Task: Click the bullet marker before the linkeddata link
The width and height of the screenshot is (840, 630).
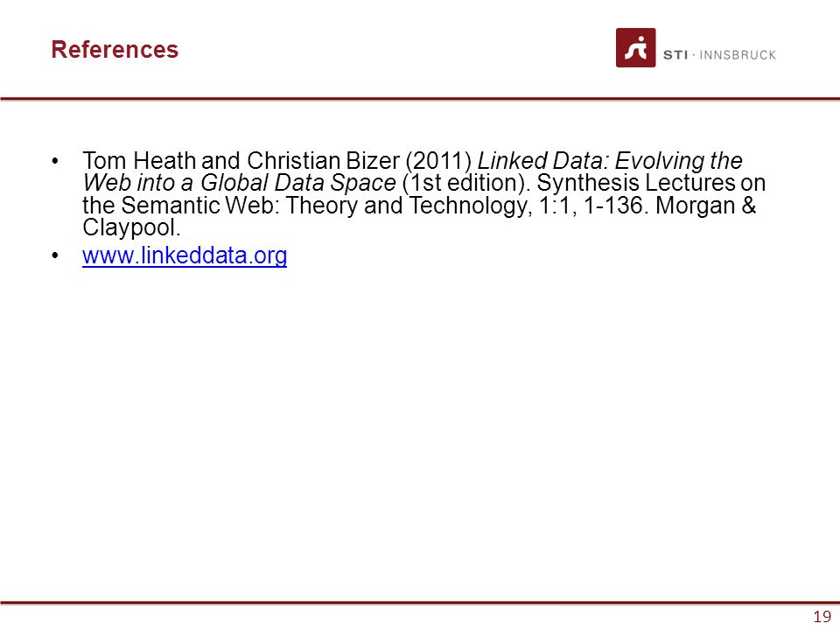Action: pos(55,255)
